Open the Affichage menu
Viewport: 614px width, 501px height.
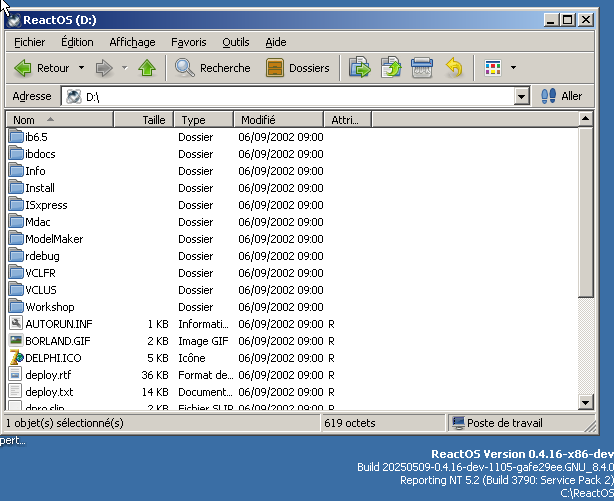132,42
